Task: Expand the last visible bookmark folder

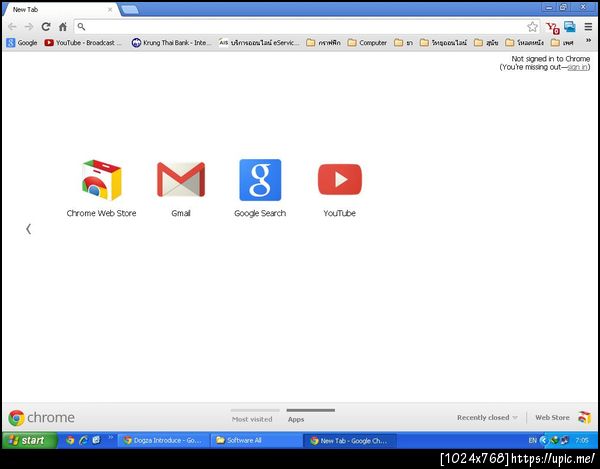Action: 562,42
